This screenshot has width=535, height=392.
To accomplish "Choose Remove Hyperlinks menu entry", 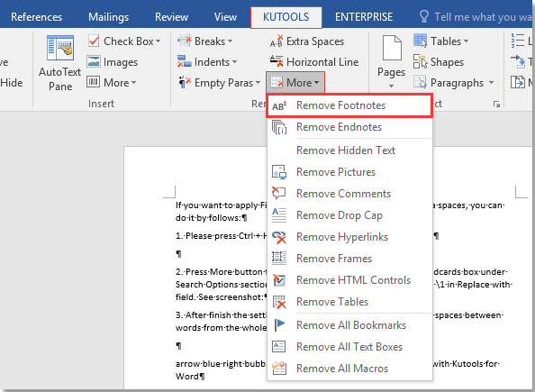I will 349,237.
